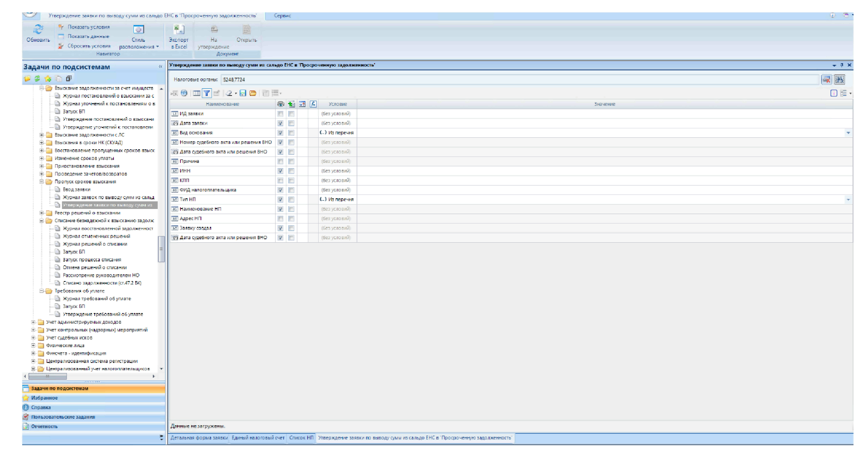Open the Сервис ribbon tab
This screenshot has width=868, height=464.
click(282, 16)
